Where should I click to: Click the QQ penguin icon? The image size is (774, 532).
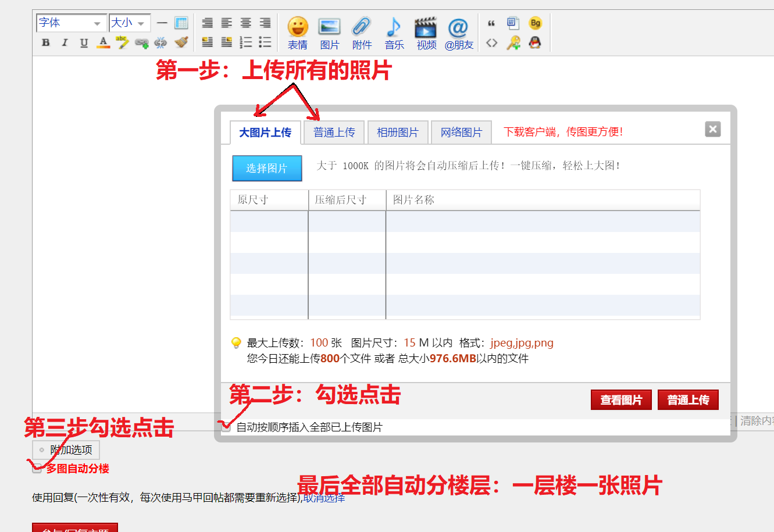pos(535,42)
